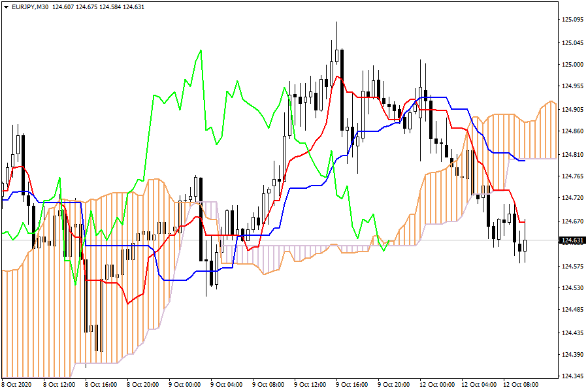Select the 8 Oct 2020 time label
The width and height of the screenshot is (588, 392).
click(x=17, y=385)
